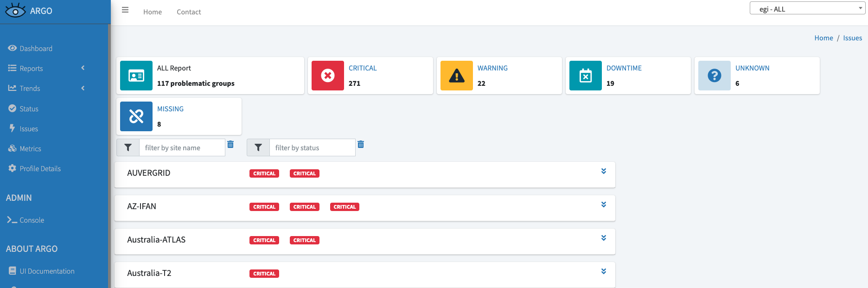Image resolution: width=868 pixels, height=288 pixels.
Task: Clear status filter with trash icon
Action: pyautogui.click(x=361, y=145)
